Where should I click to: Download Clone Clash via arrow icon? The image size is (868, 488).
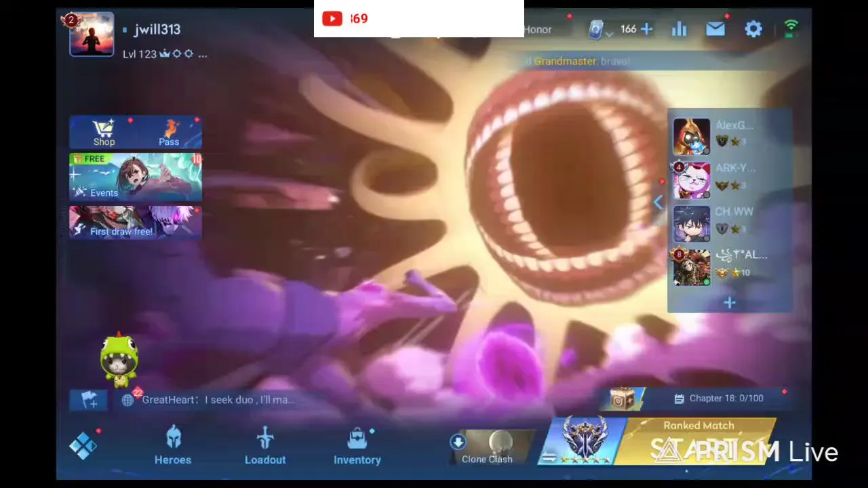pos(458,442)
